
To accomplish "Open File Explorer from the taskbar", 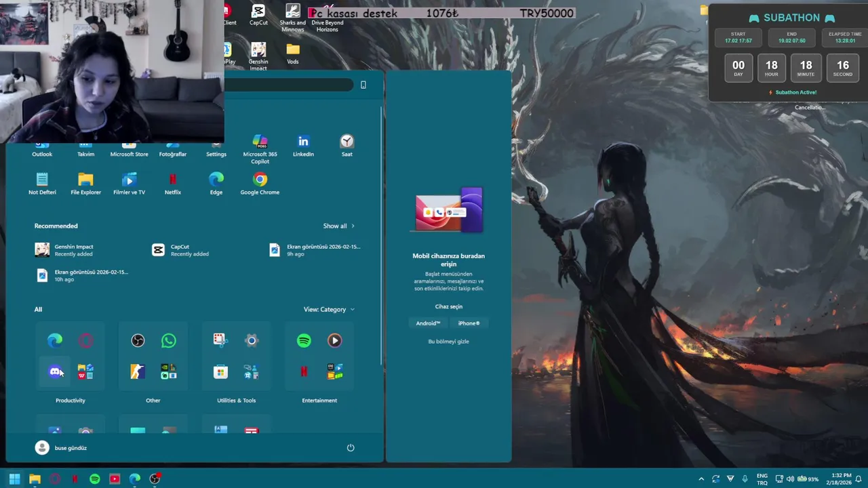I will tap(35, 479).
